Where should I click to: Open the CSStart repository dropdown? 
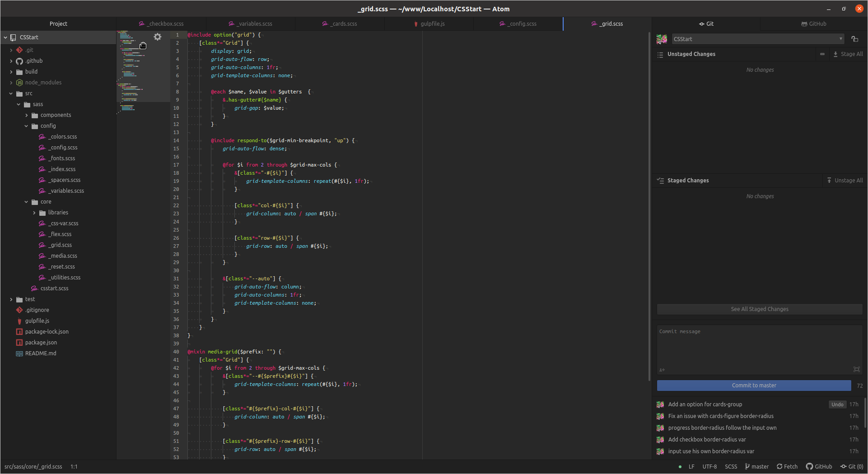point(758,39)
